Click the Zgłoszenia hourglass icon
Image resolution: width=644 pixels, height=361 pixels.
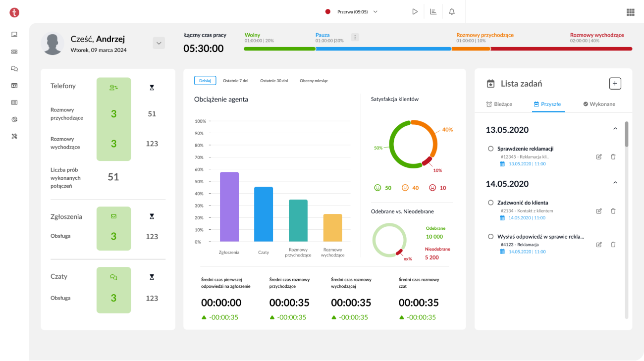click(152, 216)
